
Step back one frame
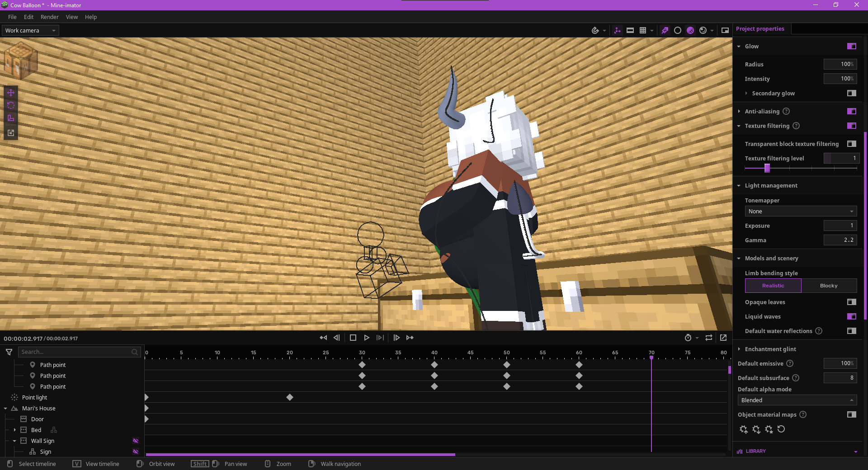[337, 338]
